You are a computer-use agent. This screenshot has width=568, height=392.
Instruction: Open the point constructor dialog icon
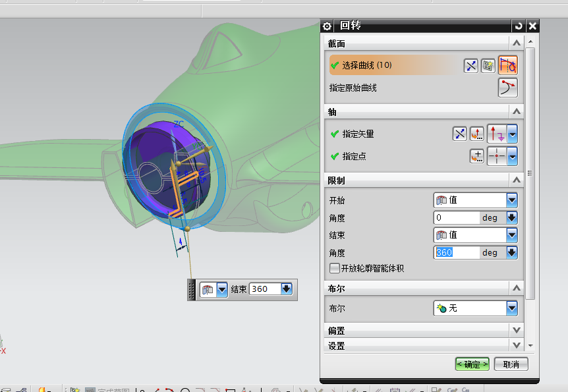click(x=476, y=156)
